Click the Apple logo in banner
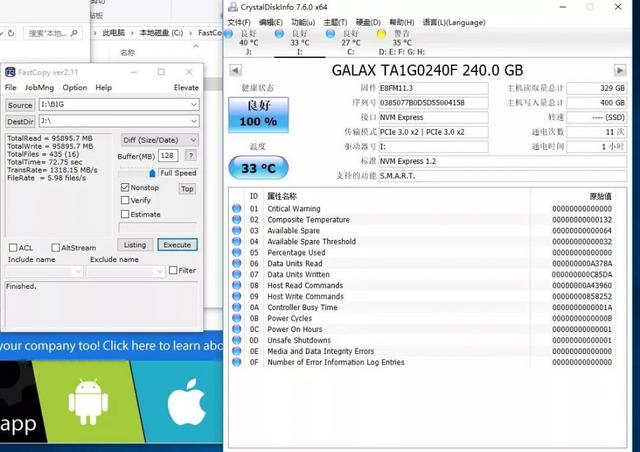640x452 pixels. [x=187, y=402]
